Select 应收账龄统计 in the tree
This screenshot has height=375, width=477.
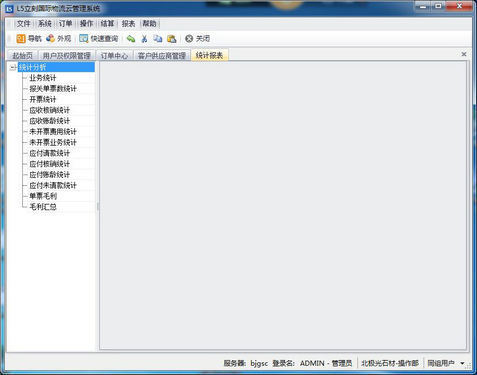[x=50, y=121]
